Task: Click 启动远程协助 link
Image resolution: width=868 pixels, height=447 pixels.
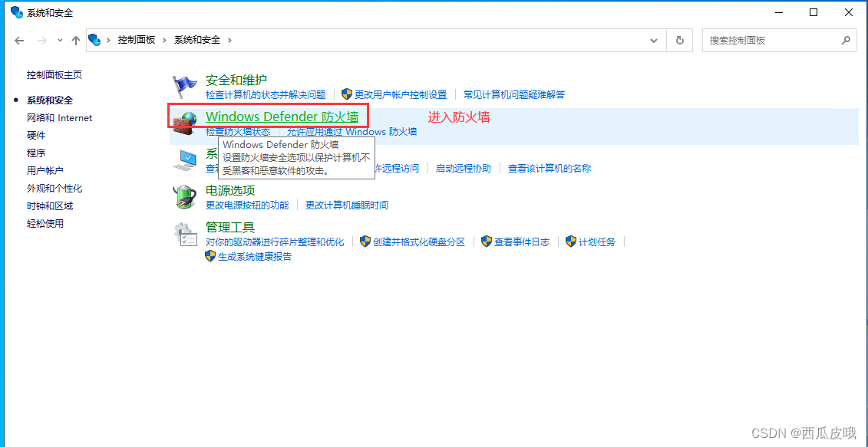Action: tap(464, 168)
